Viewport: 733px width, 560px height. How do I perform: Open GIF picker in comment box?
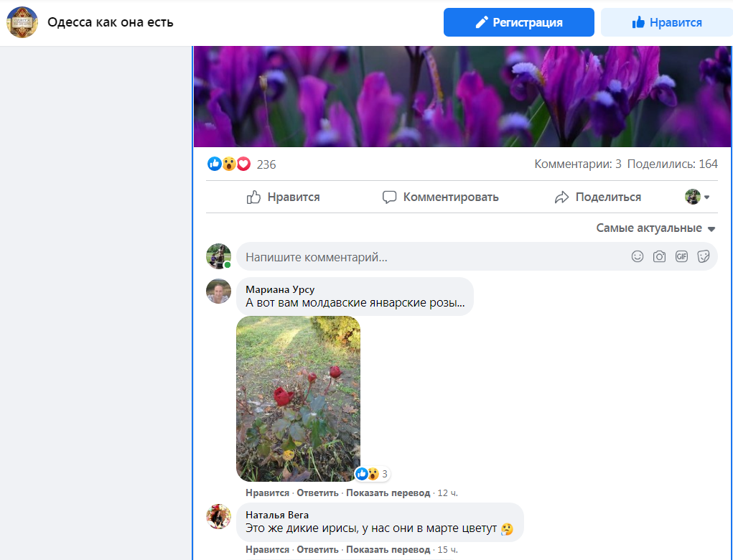tap(681, 256)
